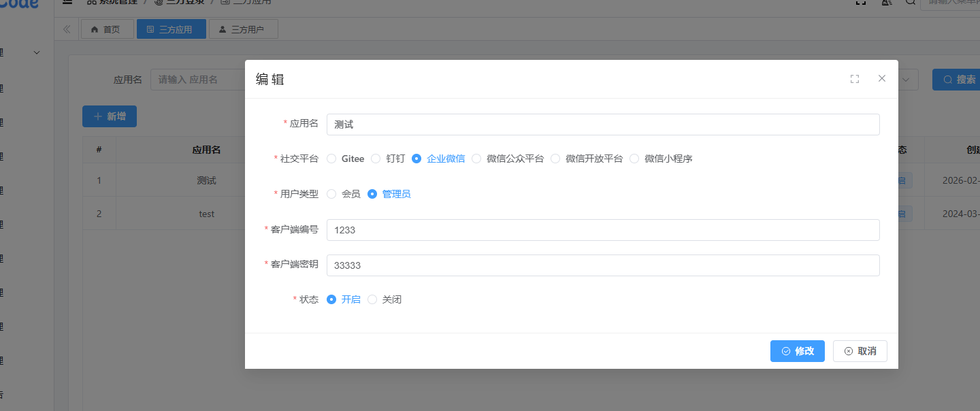Click the hamburger menu collapse icon

pos(67,2)
